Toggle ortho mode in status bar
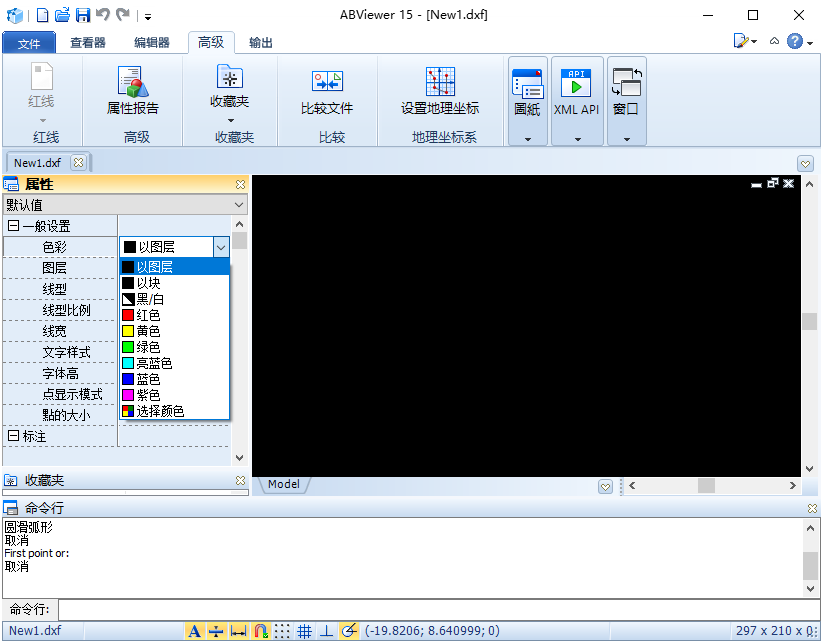 click(325, 631)
